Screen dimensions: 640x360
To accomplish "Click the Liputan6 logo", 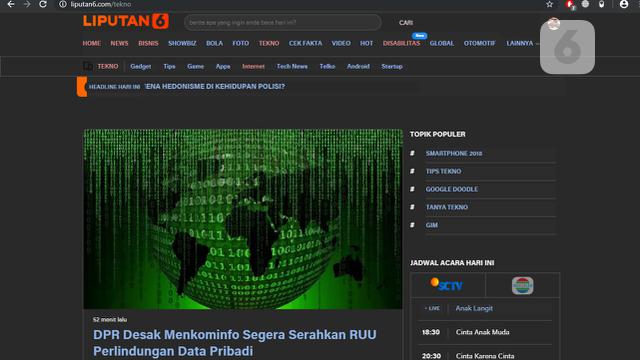I will [x=126, y=21].
